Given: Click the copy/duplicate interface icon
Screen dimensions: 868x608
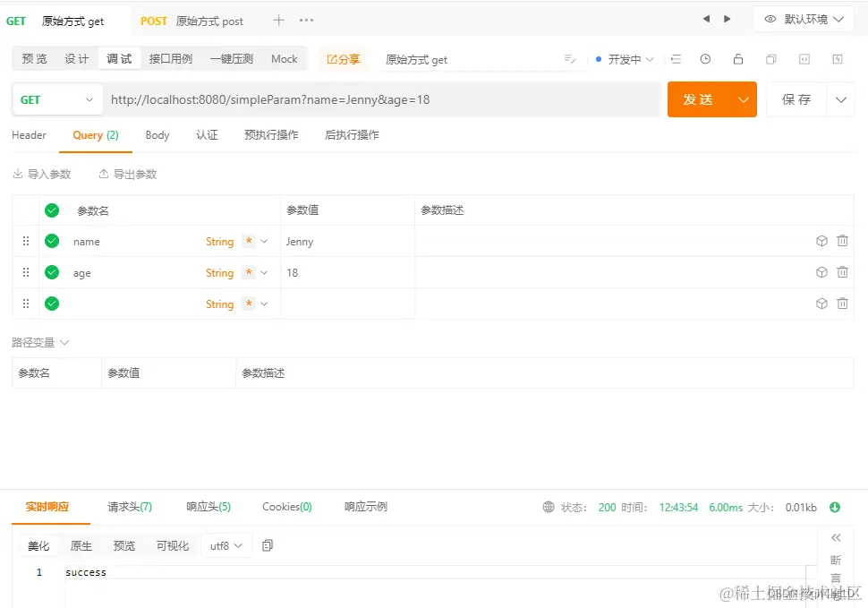Looking at the screenshot, I should click(770, 59).
